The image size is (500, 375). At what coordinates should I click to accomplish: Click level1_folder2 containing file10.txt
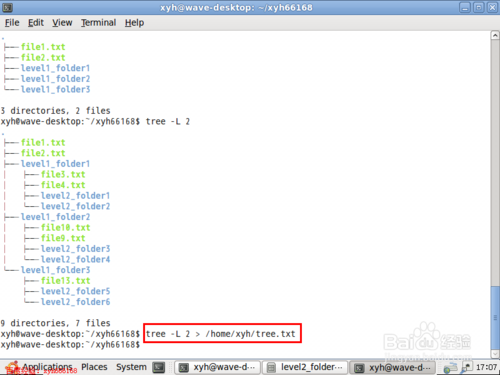coord(55,217)
